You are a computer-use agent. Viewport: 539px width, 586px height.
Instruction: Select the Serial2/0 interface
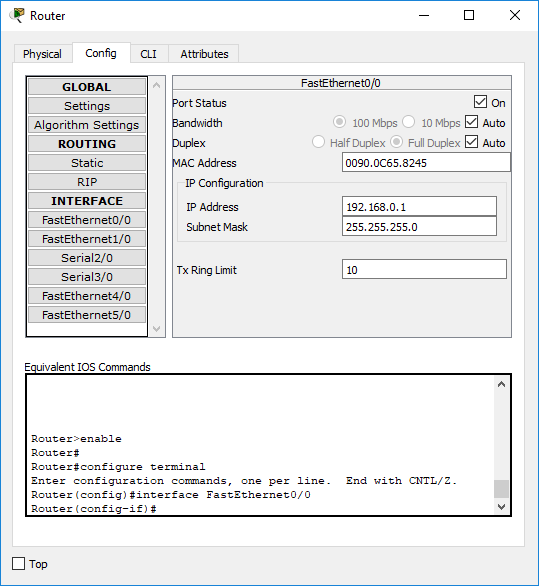(x=87, y=258)
